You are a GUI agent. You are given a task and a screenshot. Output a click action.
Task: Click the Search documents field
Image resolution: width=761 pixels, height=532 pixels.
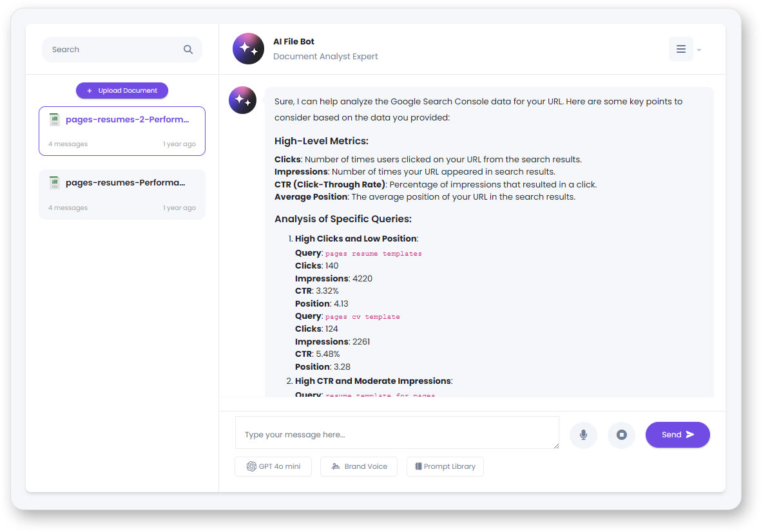tap(113, 50)
